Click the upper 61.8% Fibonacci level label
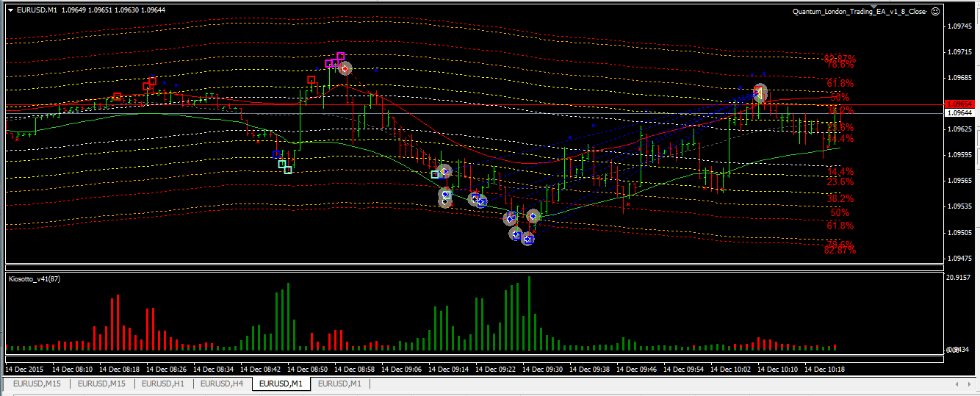Viewport: 980px width, 396px height. point(840,83)
